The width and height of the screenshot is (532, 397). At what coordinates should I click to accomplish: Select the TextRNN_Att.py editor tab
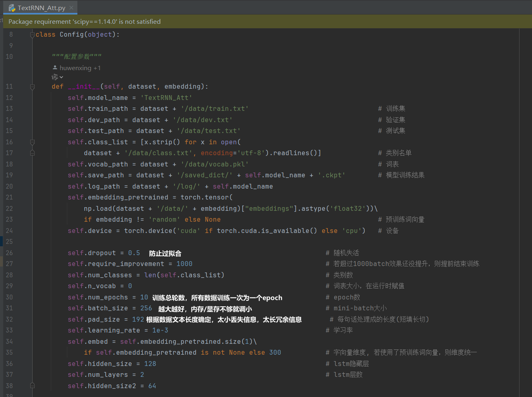pos(40,8)
